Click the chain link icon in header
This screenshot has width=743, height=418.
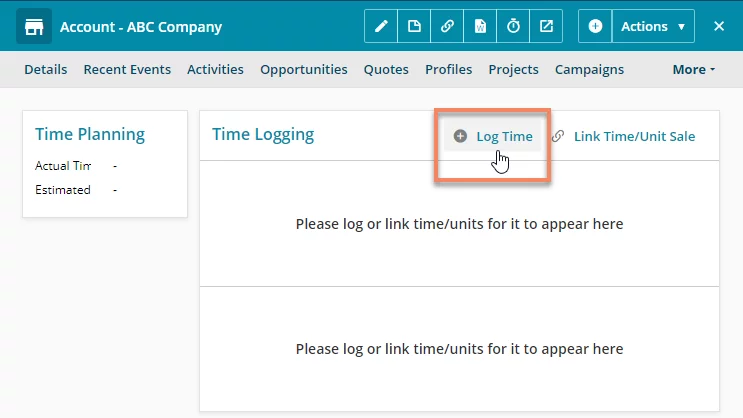[447, 26]
